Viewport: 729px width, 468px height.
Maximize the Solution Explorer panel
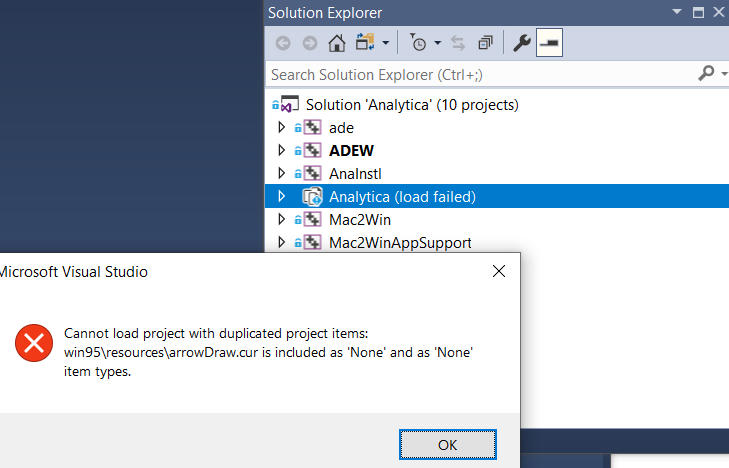[x=698, y=13]
